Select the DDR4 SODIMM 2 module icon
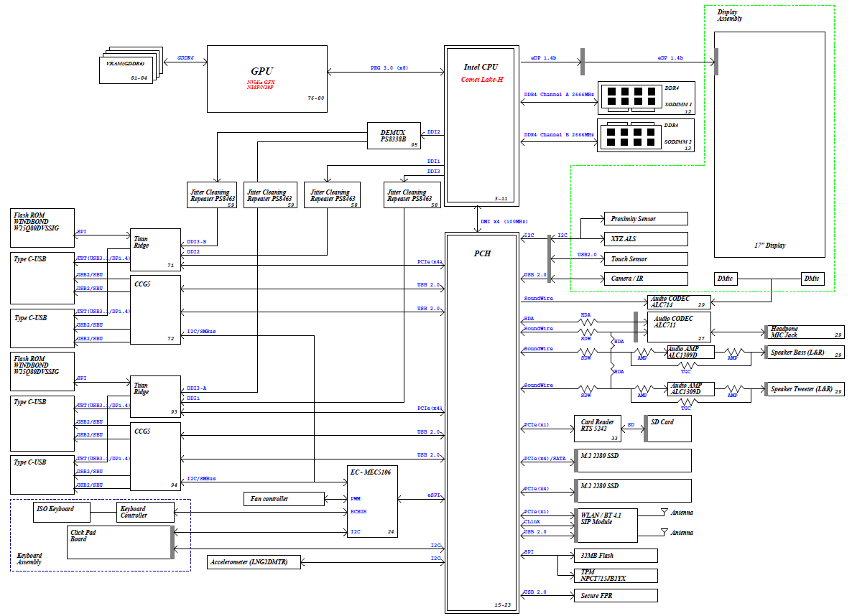852x616 pixels. (629, 135)
